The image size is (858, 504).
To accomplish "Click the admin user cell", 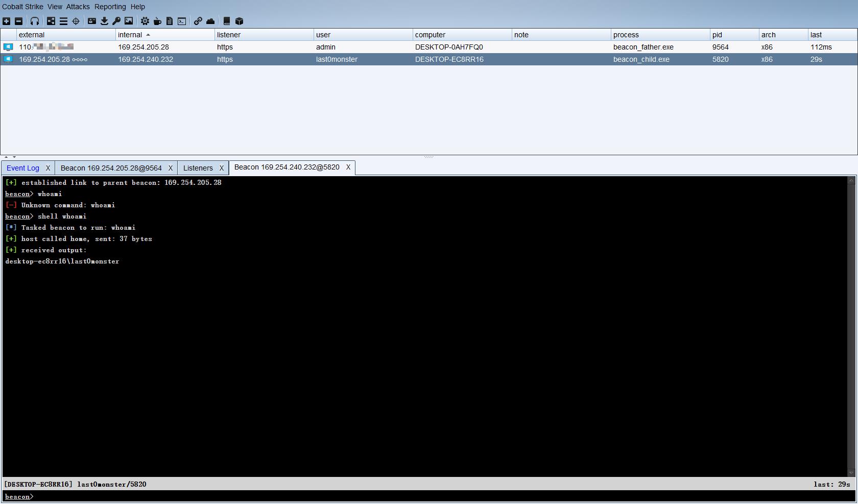I will (364, 47).
